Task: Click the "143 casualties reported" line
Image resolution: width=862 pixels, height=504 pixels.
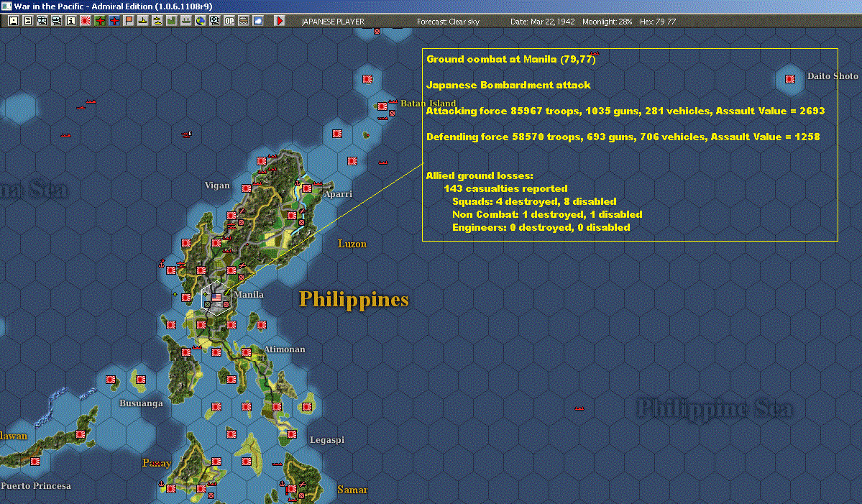Action: tap(505, 188)
